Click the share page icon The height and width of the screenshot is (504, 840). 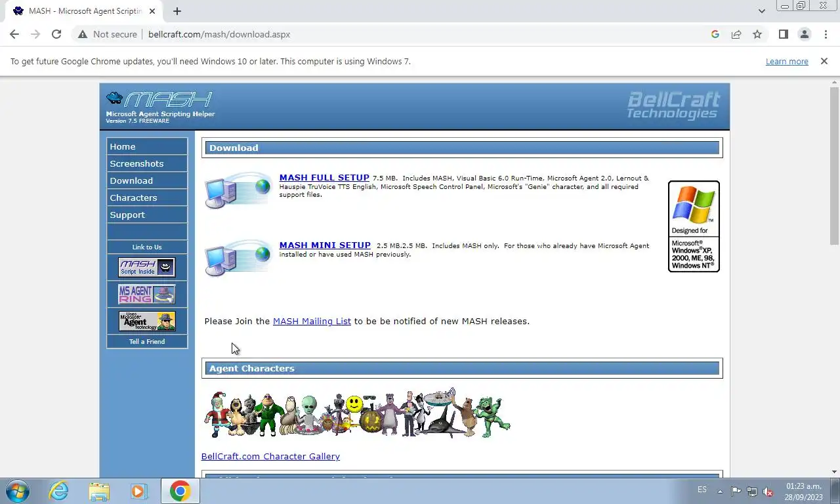[736, 34]
